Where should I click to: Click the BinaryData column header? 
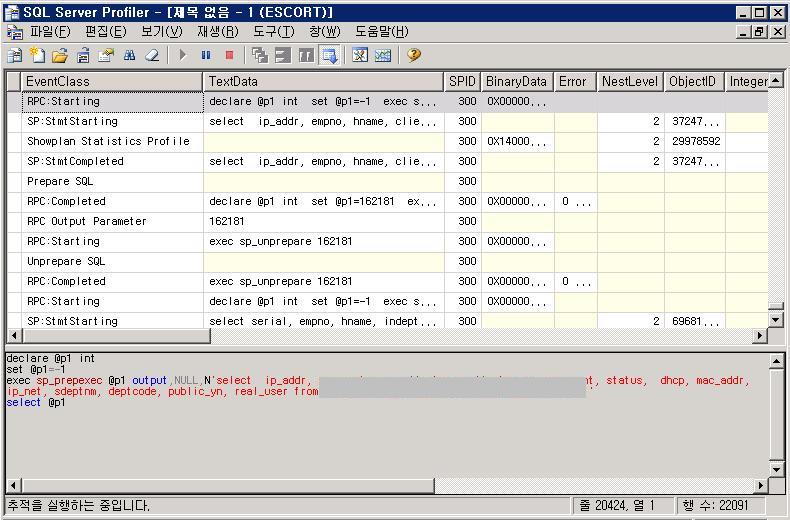pos(517,82)
